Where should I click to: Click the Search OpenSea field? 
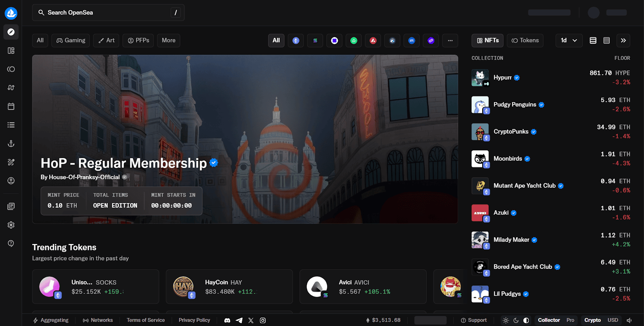pyautogui.click(x=108, y=12)
